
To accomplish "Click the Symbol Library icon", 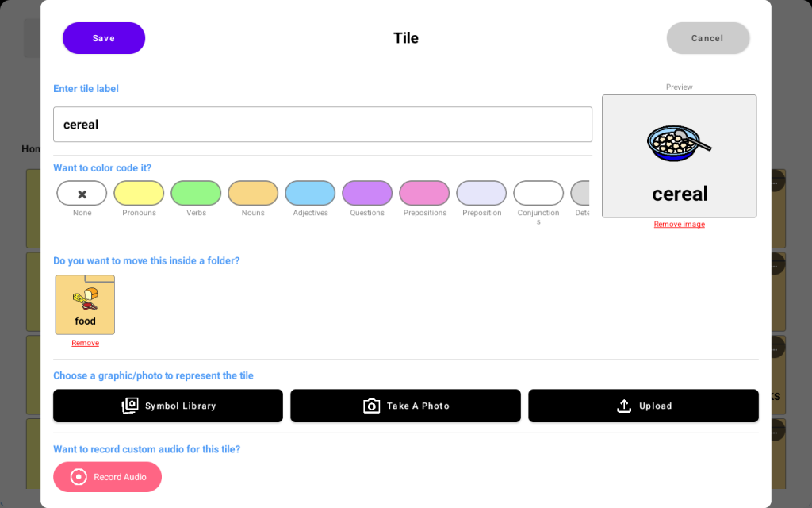I will click(130, 406).
